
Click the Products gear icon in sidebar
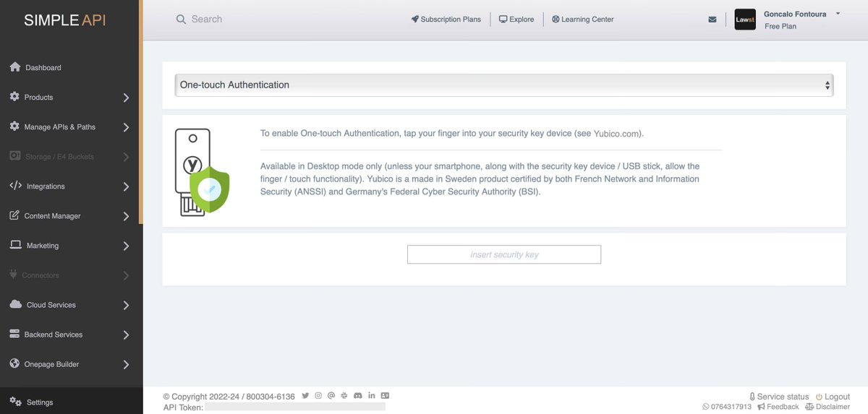click(14, 97)
